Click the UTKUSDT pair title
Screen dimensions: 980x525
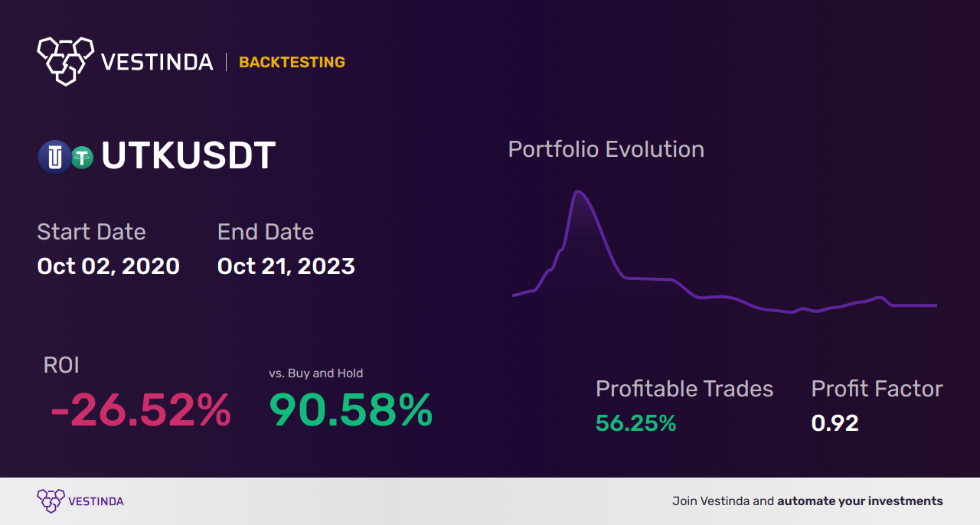pyautogui.click(x=188, y=156)
